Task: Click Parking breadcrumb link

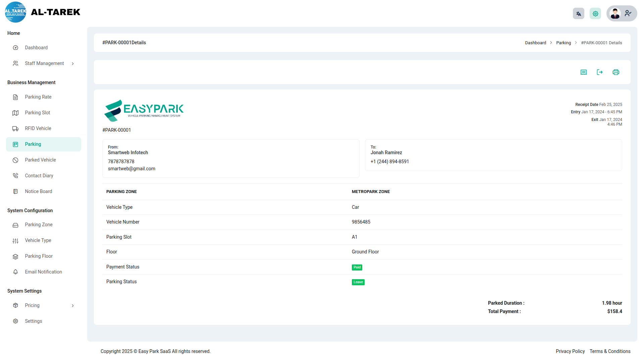Action: click(x=563, y=43)
